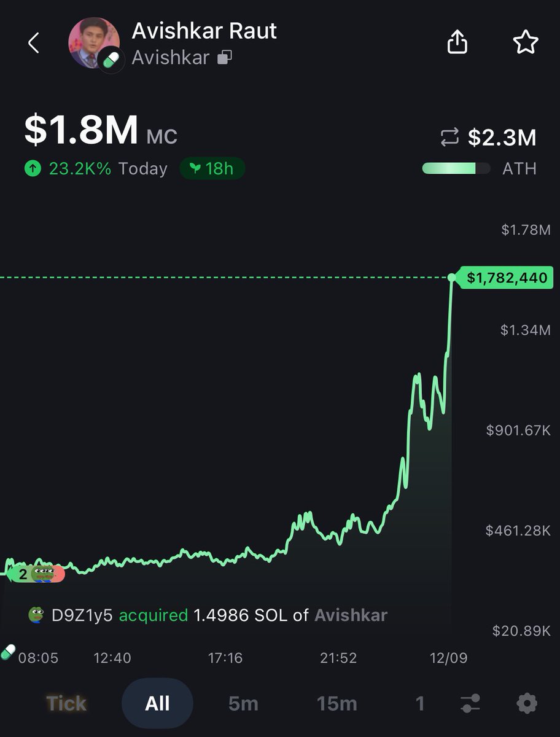Viewport: 560px width, 737px height.
Task: Open the D9Z1y5 wallet in trade feed
Action: click(82, 615)
